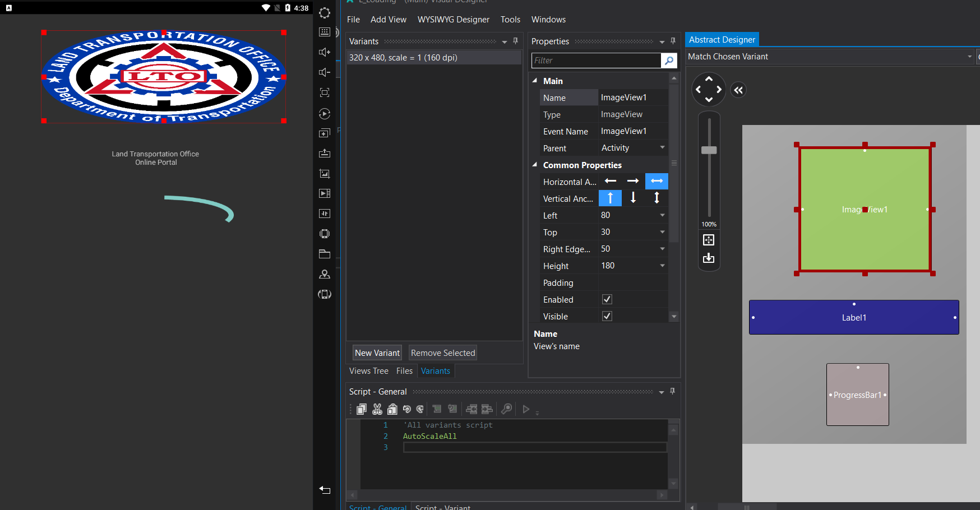Select the top vertical anchor option
The image size is (980, 510).
click(x=610, y=198)
